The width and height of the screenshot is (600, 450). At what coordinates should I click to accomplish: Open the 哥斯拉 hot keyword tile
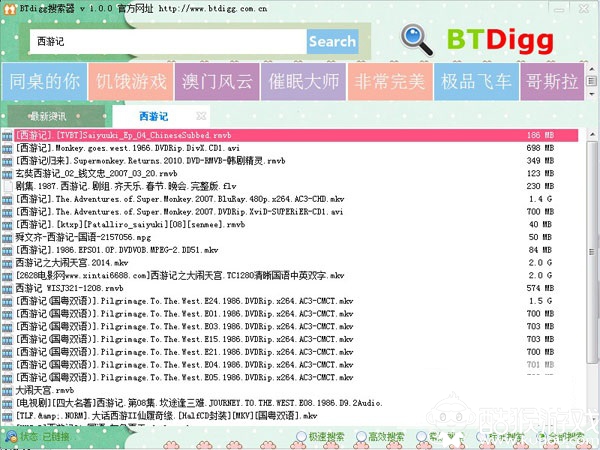[552, 82]
